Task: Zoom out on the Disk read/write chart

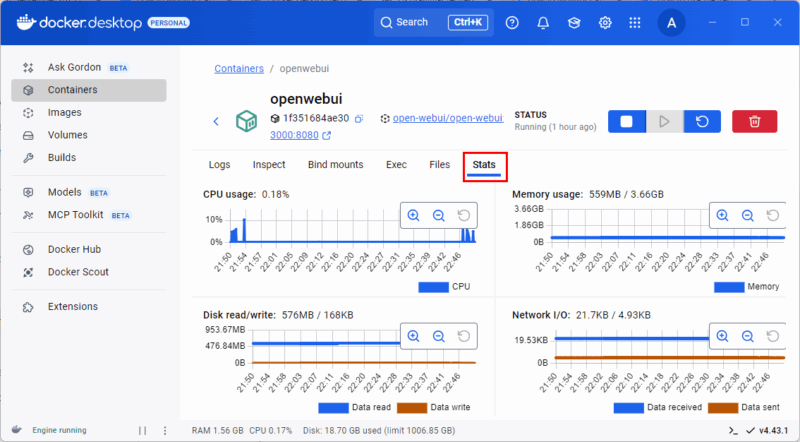Action: [438, 336]
